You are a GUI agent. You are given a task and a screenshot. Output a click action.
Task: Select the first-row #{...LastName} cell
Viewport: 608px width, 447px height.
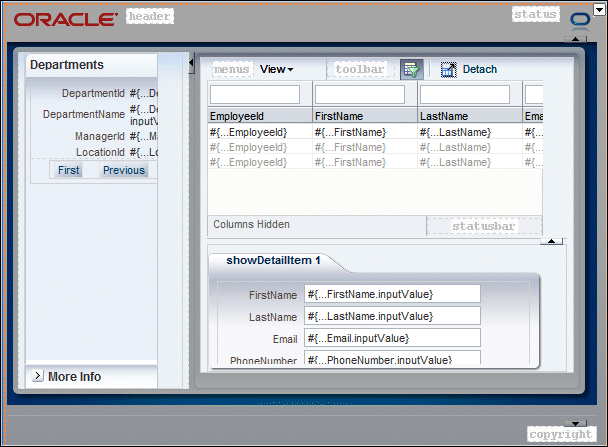click(470, 132)
